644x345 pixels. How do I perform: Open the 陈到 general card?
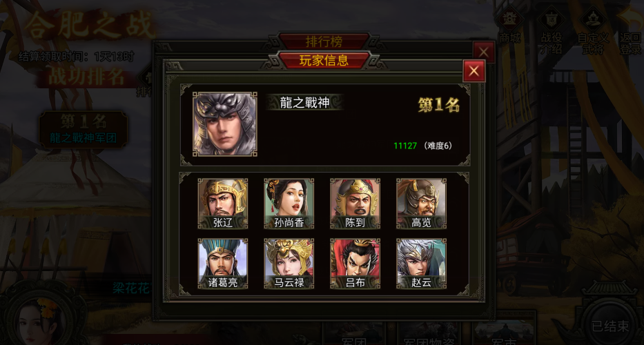[355, 204]
